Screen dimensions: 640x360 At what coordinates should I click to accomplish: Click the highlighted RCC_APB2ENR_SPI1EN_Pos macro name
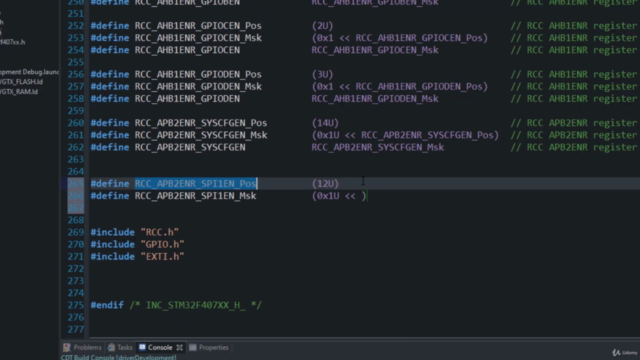click(x=196, y=184)
